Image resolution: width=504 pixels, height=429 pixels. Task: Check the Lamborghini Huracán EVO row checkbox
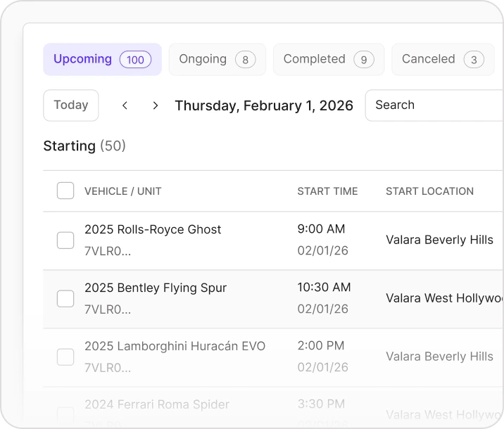click(x=65, y=357)
